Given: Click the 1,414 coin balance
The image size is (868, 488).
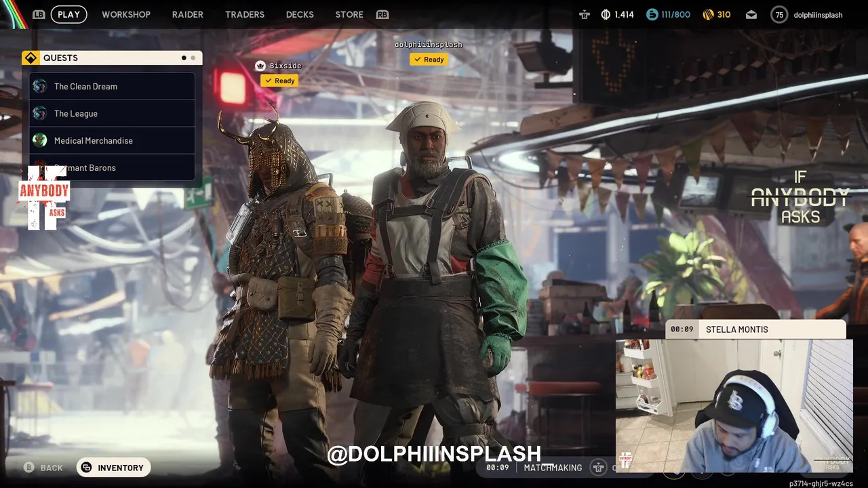Looking at the screenshot, I should (x=624, y=14).
